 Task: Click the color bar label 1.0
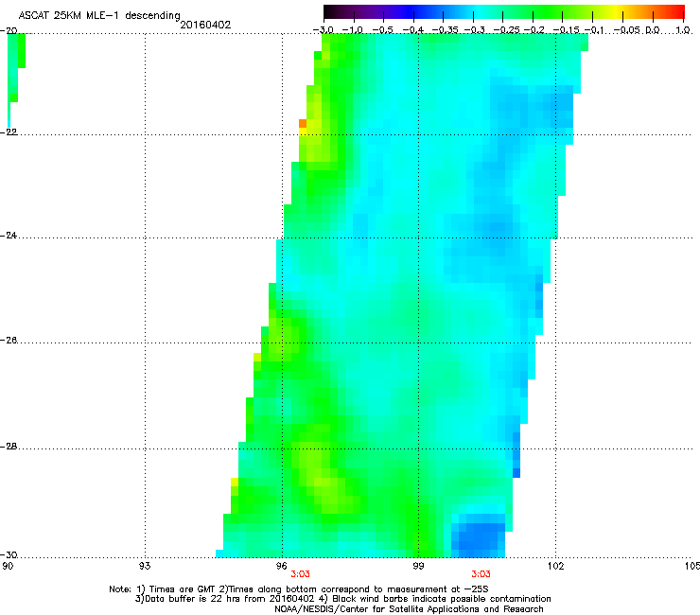point(683,30)
